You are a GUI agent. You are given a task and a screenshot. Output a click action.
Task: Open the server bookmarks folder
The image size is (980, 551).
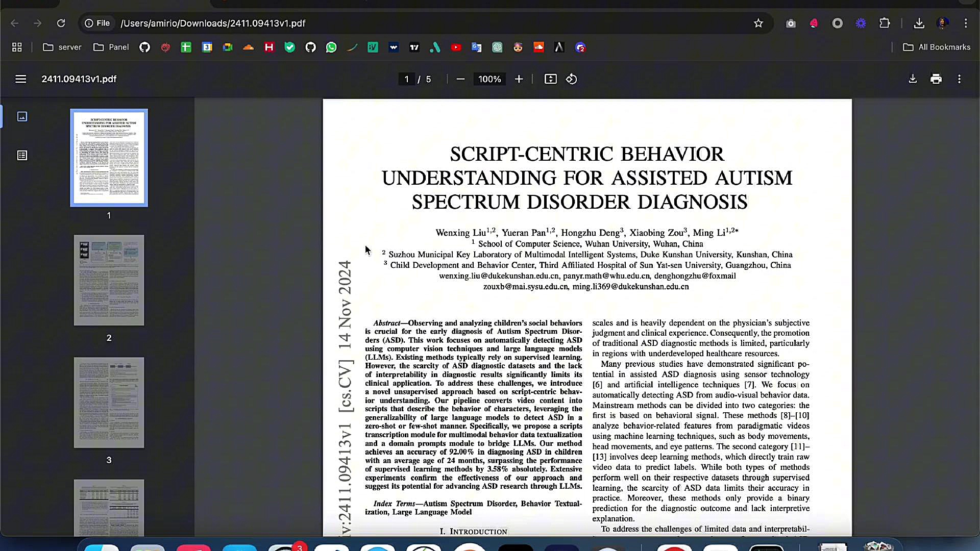point(62,47)
